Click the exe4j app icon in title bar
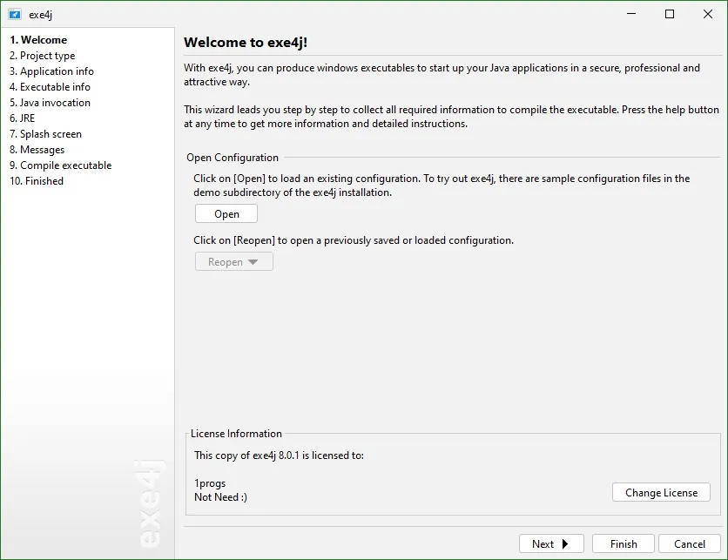 (x=15, y=15)
